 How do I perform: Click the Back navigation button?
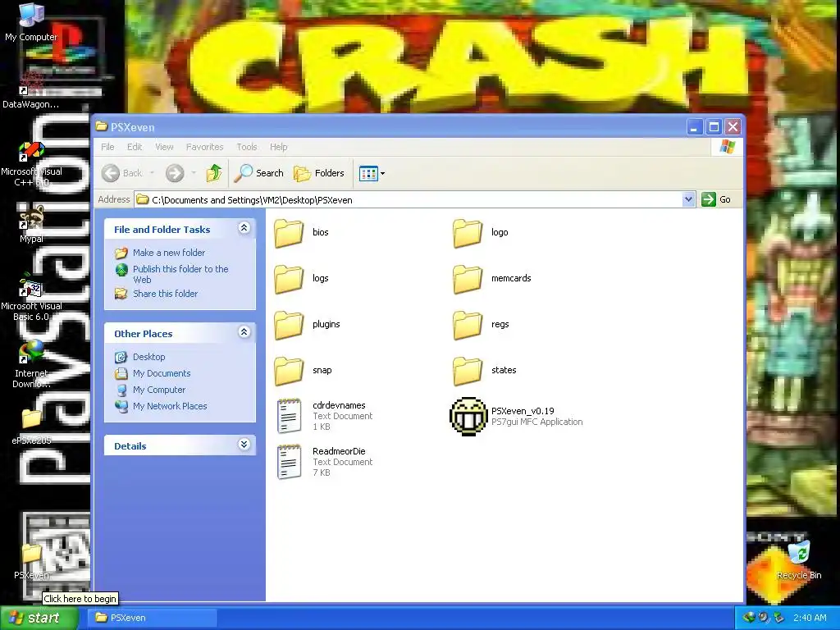click(122, 173)
